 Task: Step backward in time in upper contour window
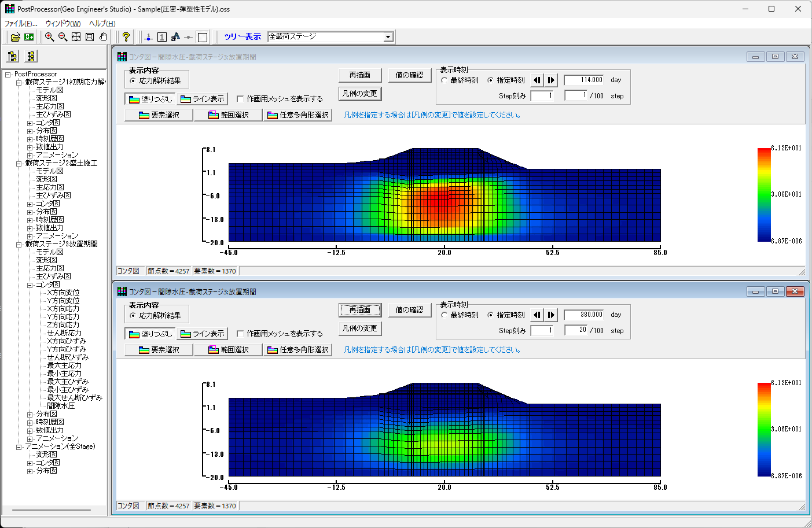click(538, 80)
